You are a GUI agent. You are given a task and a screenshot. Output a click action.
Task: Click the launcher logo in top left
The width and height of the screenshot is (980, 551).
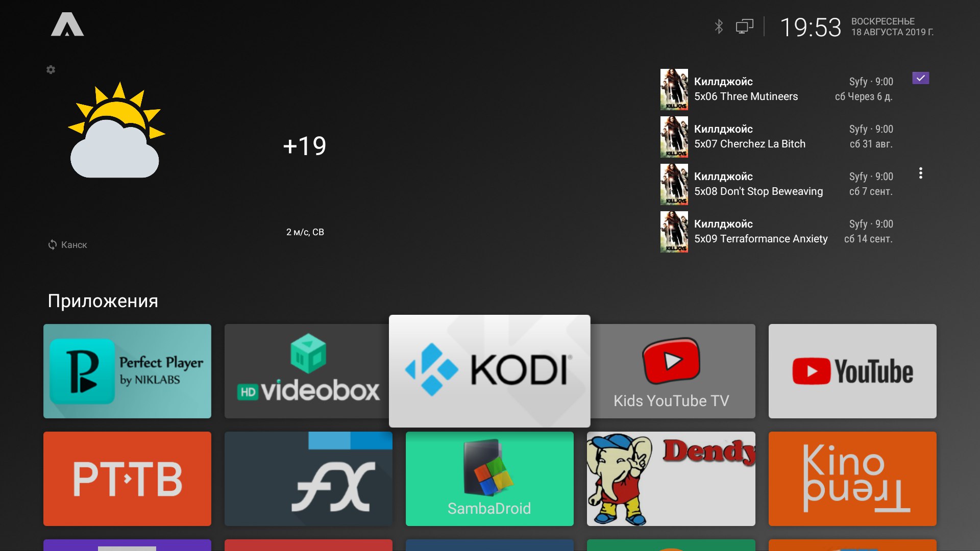point(67,24)
